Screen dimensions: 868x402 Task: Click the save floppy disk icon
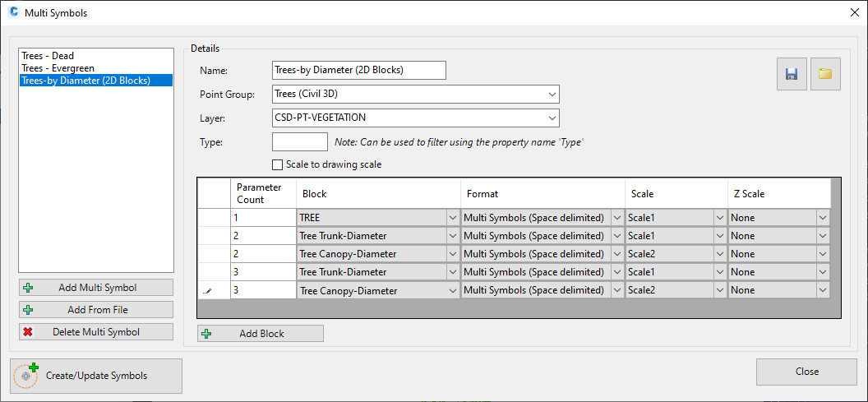(792, 74)
